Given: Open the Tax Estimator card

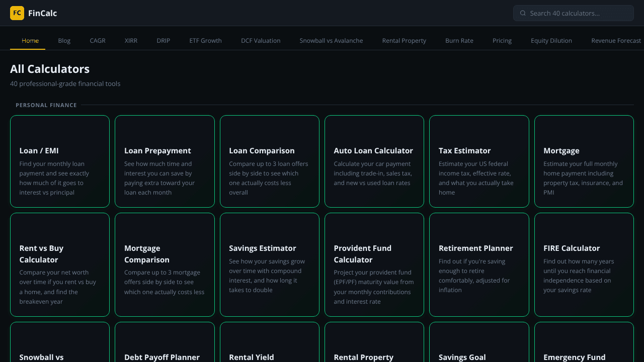Looking at the screenshot, I should [x=479, y=161].
